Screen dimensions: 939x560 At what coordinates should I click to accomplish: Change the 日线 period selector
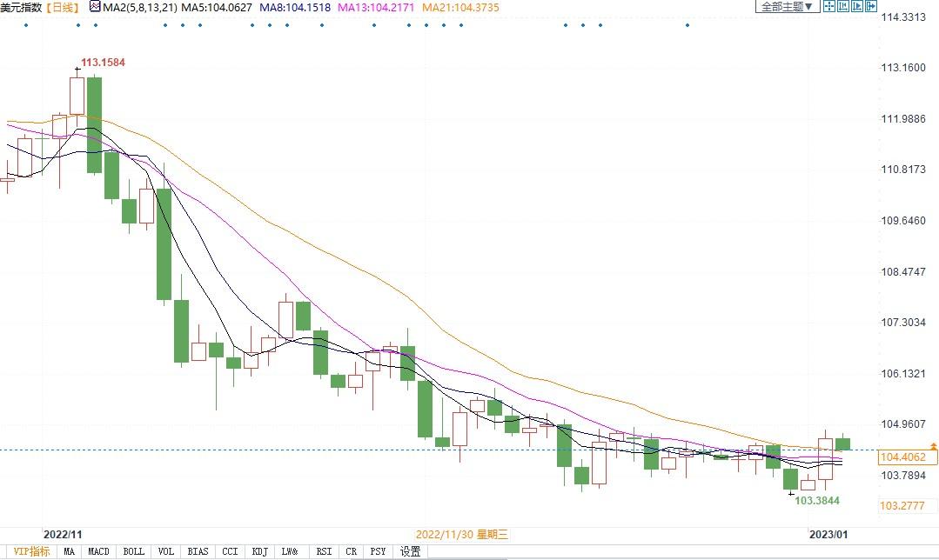click(x=62, y=7)
